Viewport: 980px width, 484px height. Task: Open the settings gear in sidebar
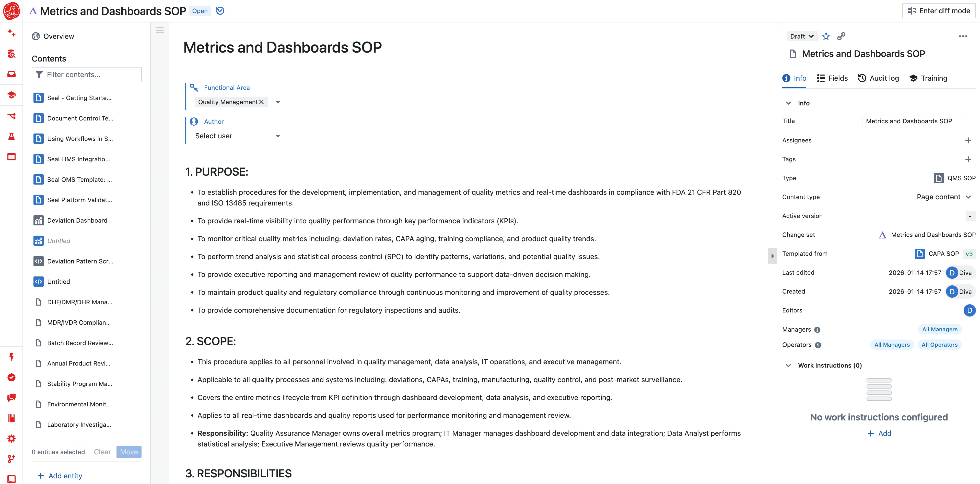tap(11, 438)
